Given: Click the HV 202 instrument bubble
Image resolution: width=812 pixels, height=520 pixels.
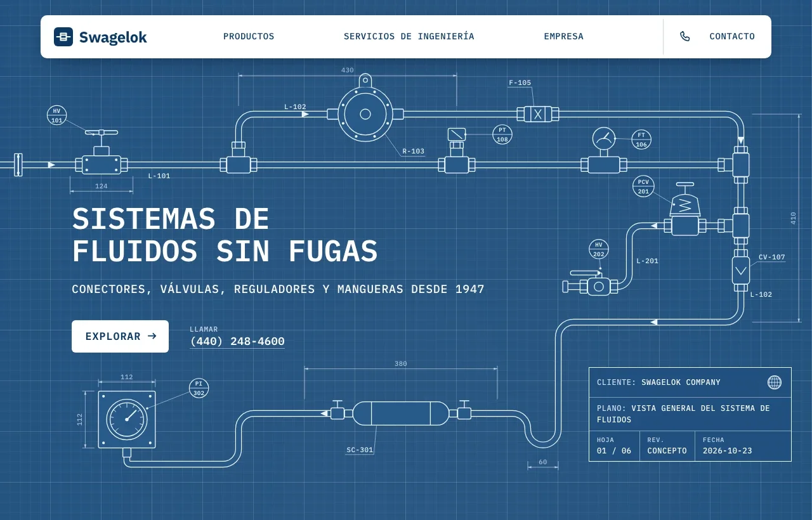Looking at the screenshot, I should 599,249.
